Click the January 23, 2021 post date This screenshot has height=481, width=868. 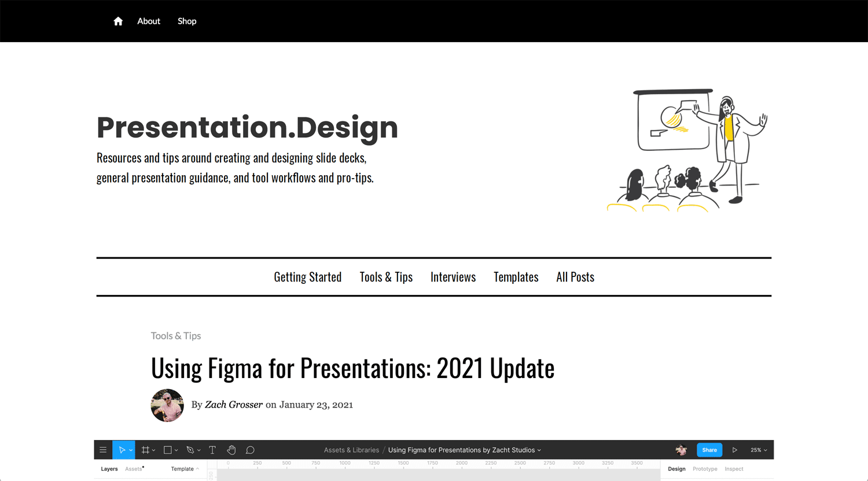point(316,405)
